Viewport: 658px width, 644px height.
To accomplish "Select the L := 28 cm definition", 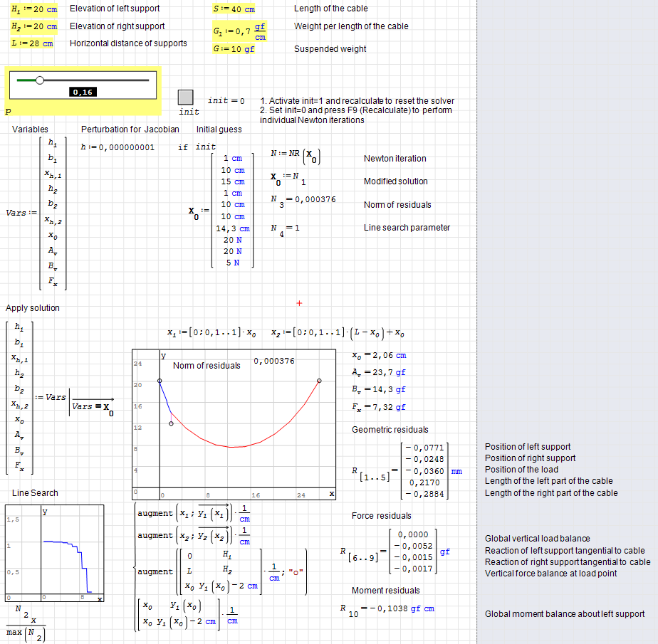I will tap(33, 43).
